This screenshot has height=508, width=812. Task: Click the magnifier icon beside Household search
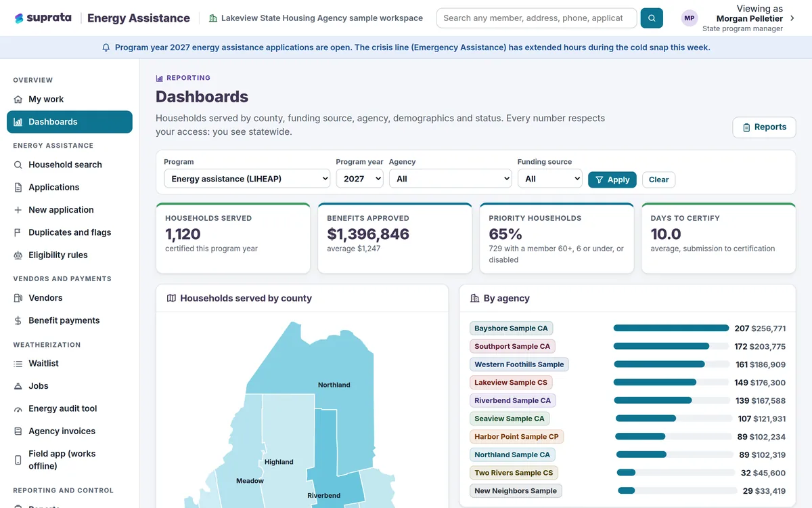(x=18, y=165)
